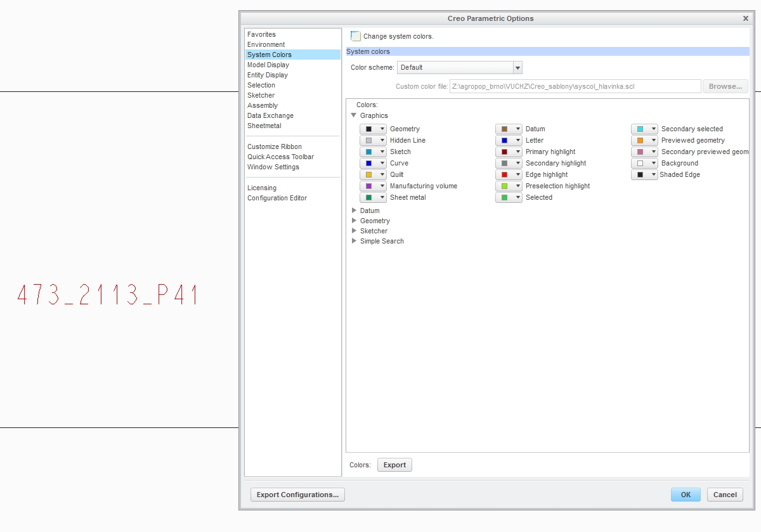Go to Entity Display options
761x532 pixels.
click(293, 75)
